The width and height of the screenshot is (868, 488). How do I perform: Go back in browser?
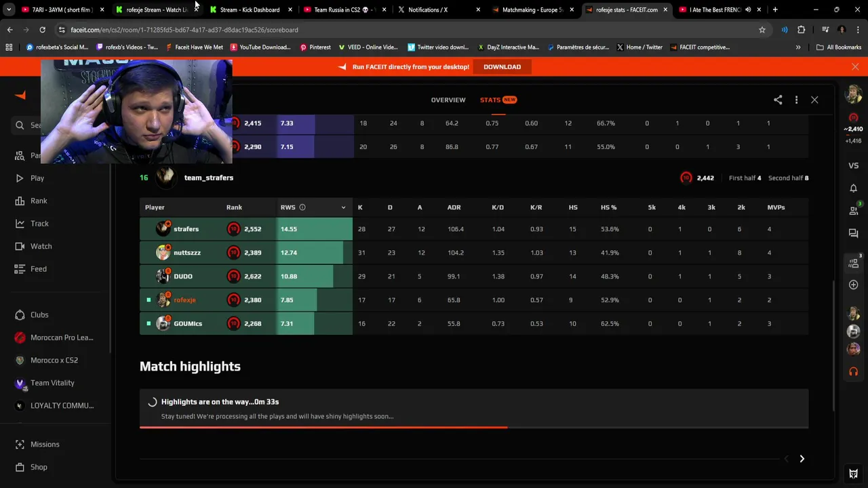pos(9,30)
